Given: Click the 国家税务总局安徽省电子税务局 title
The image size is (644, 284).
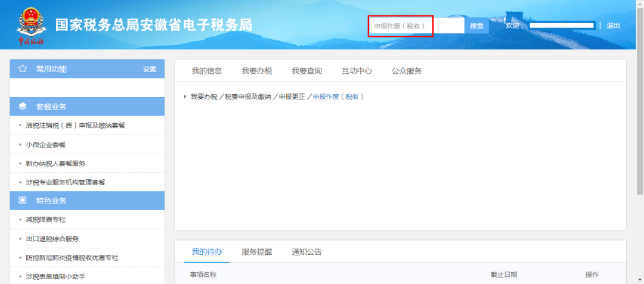Looking at the screenshot, I should click(154, 25).
